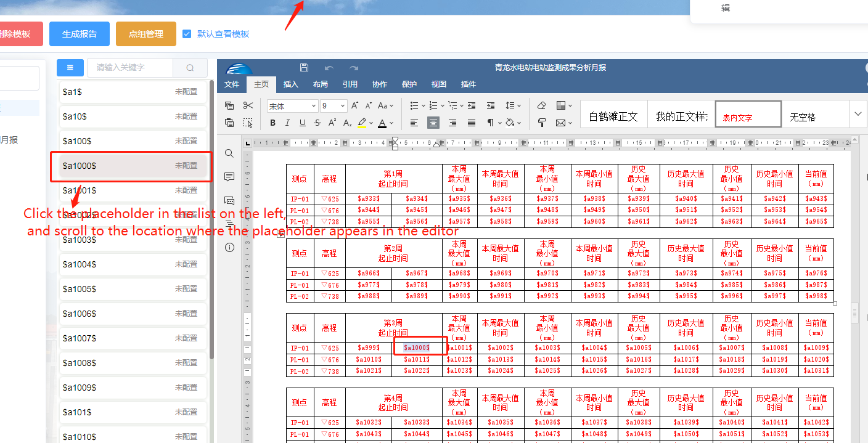
Task: Open the line spacing dropdown
Action: click(514, 105)
